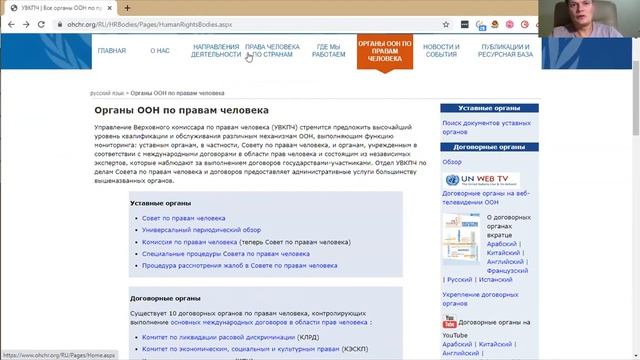Click the UN WEB TV logo
This screenshot has width=640, height=360.
tap(481, 180)
